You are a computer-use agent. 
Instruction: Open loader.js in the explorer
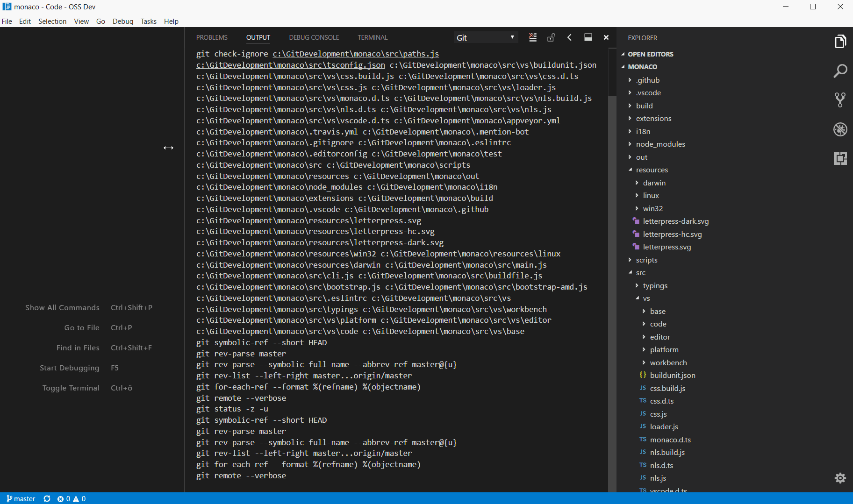coord(664,426)
